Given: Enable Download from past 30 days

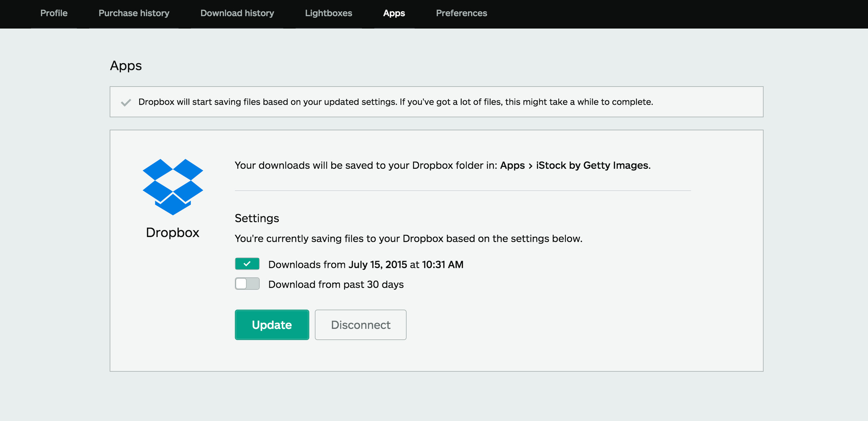Looking at the screenshot, I should click(247, 284).
